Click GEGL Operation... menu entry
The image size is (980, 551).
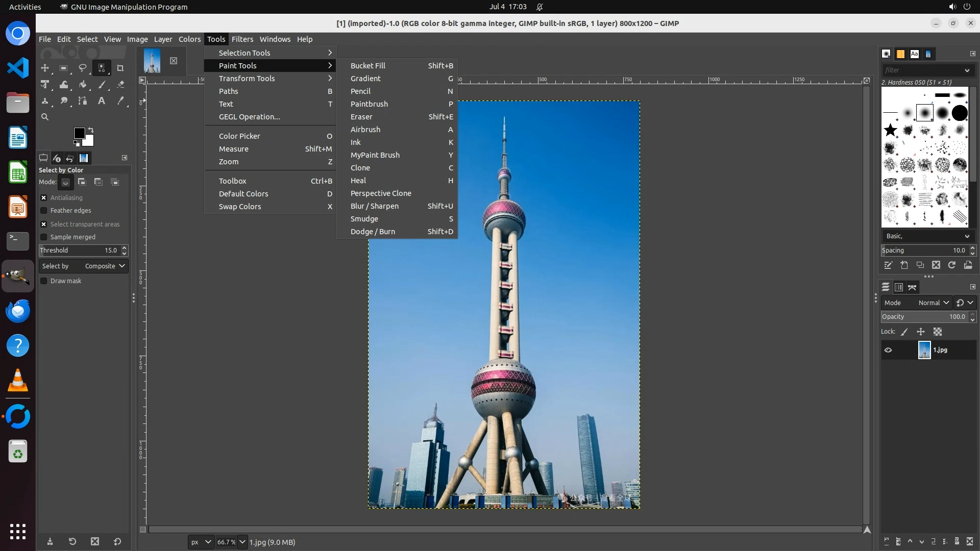click(x=249, y=117)
